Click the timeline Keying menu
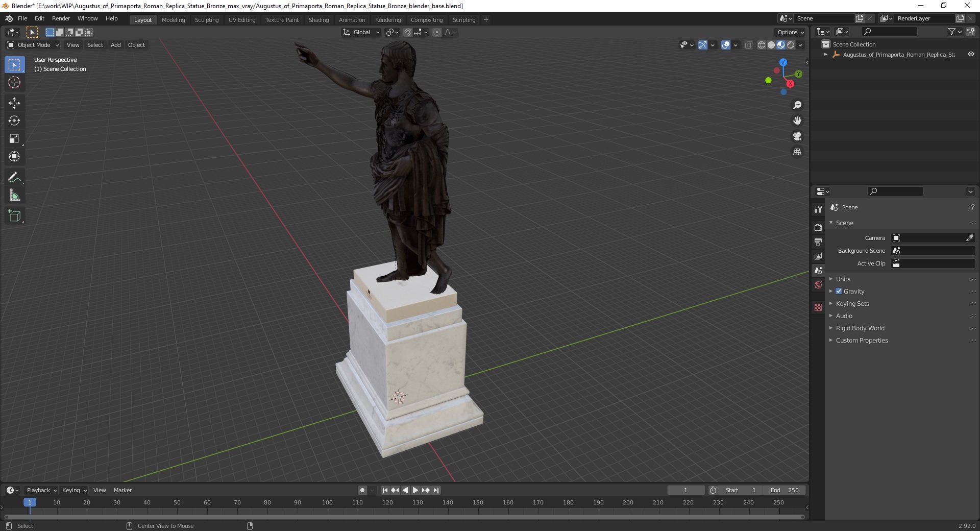Viewport: 980px width, 531px height. (x=74, y=490)
